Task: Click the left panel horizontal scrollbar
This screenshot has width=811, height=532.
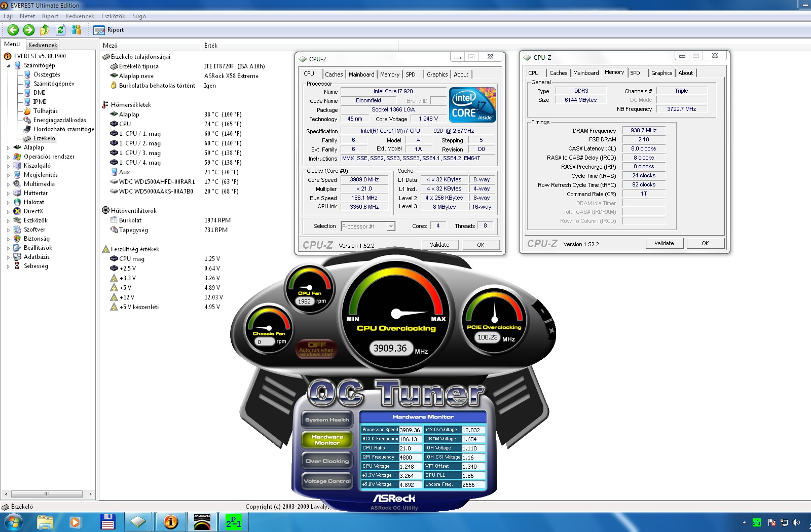Action: (x=47, y=494)
